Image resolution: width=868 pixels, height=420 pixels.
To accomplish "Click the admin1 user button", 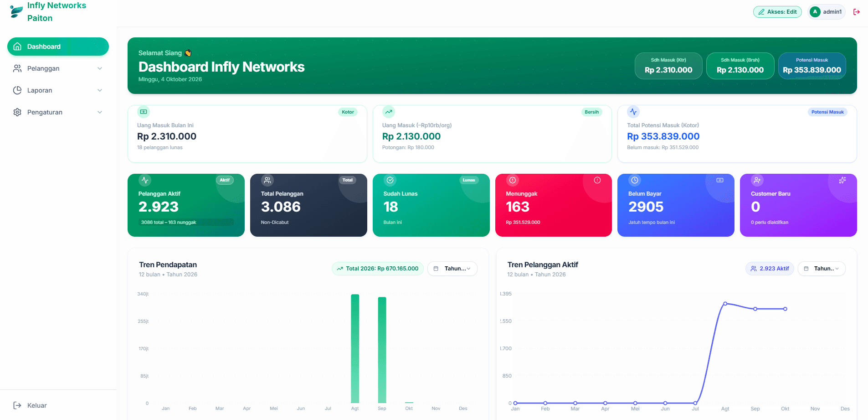I will tap(827, 12).
